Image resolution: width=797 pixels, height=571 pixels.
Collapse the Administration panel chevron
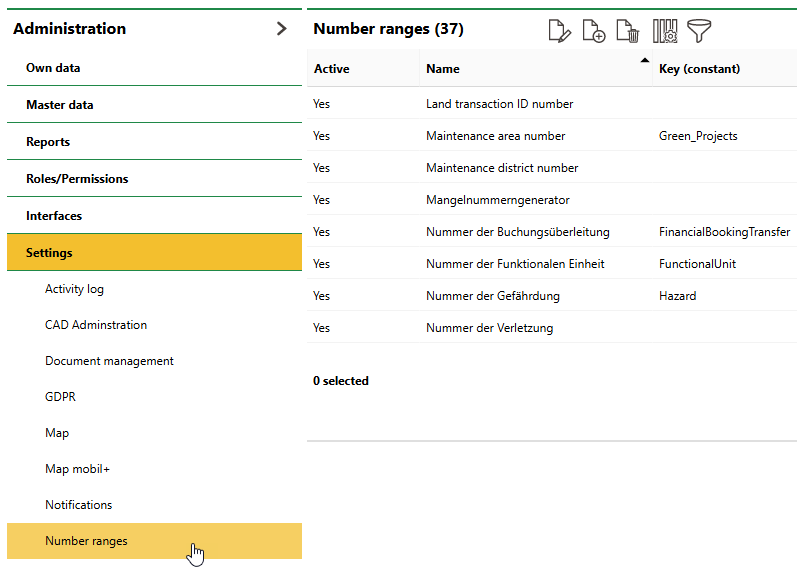(x=281, y=29)
